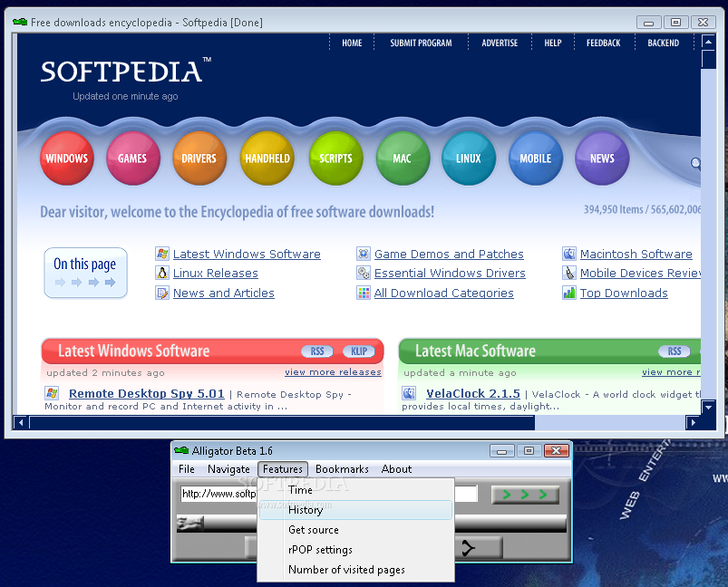
Task: Open the red WINDOWS category ball
Action: [x=67, y=159]
